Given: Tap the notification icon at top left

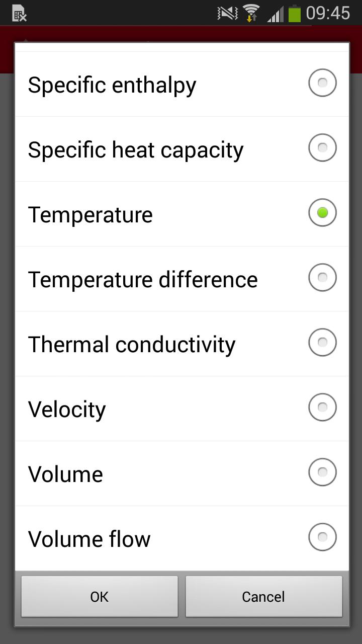Looking at the screenshot, I should 19,14.
